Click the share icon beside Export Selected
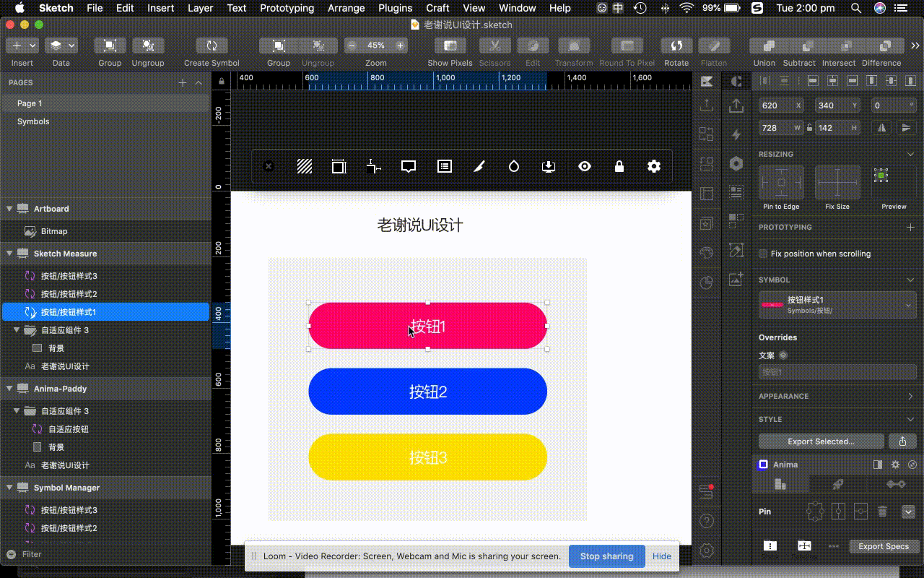 click(x=902, y=441)
